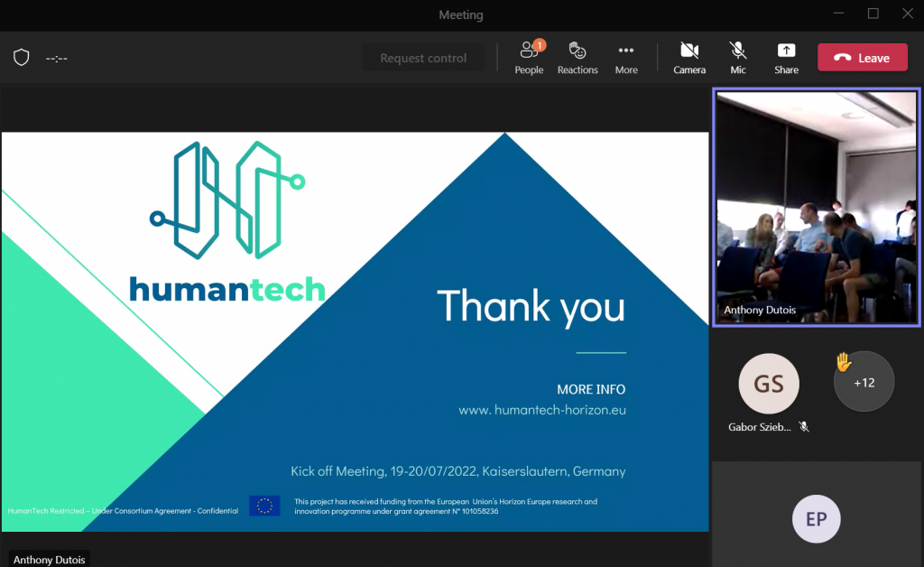Click the EU flag icon on slide

coord(264,506)
